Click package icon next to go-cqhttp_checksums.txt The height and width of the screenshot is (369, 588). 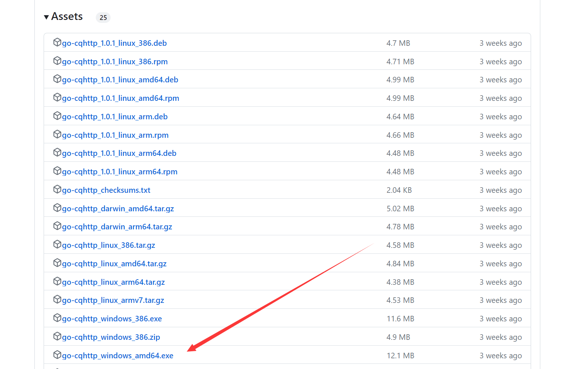pos(57,189)
